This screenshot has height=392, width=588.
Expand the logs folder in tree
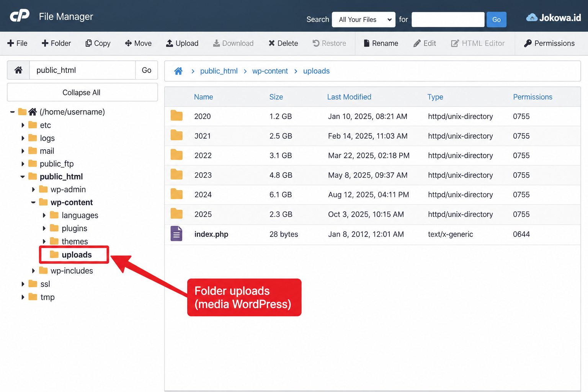[x=23, y=138]
